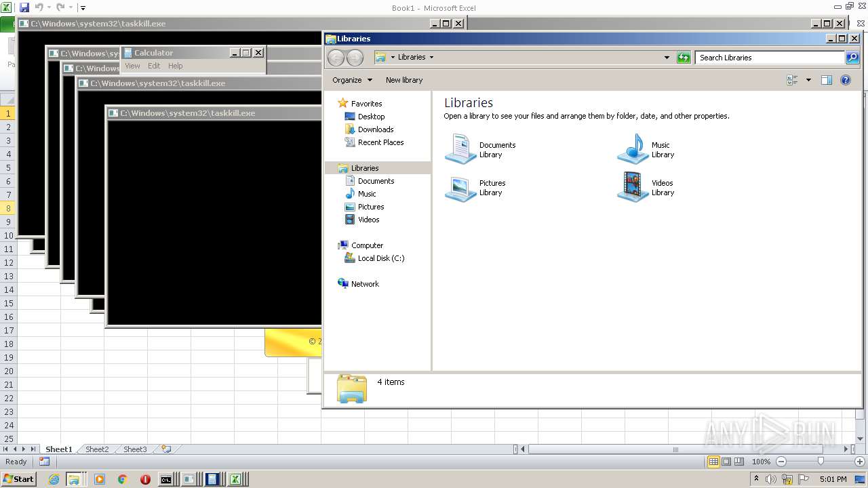Select Local Disk (C:) in navigation pane
This screenshot has width=868, height=488.
[x=381, y=258]
